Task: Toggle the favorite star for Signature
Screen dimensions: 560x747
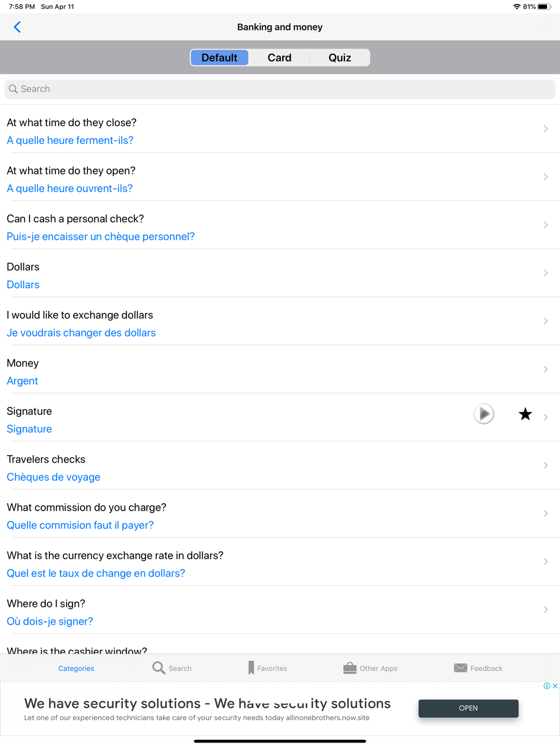Action: [x=525, y=414]
